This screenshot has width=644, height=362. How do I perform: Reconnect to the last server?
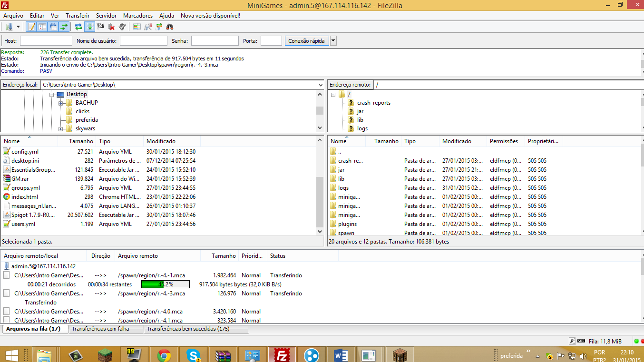click(x=122, y=27)
